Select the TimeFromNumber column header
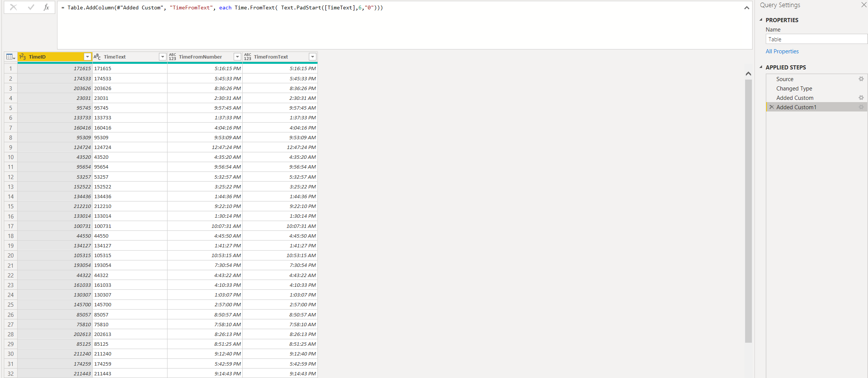868x378 pixels. [x=205, y=57]
